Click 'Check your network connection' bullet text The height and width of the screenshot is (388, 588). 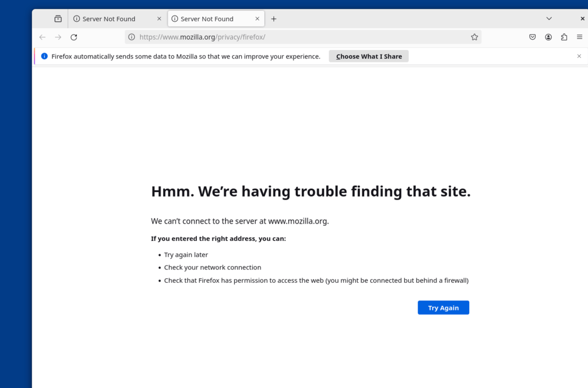pos(212,267)
